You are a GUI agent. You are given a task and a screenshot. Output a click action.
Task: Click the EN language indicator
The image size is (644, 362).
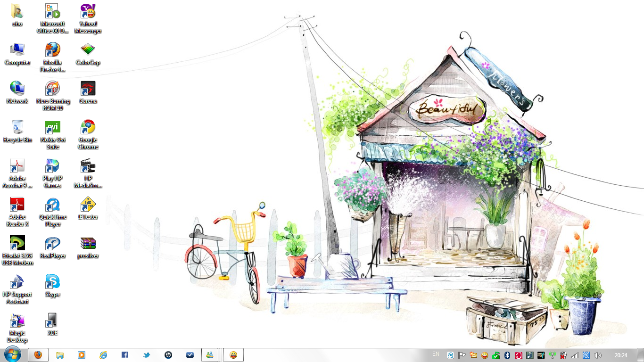click(436, 354)
